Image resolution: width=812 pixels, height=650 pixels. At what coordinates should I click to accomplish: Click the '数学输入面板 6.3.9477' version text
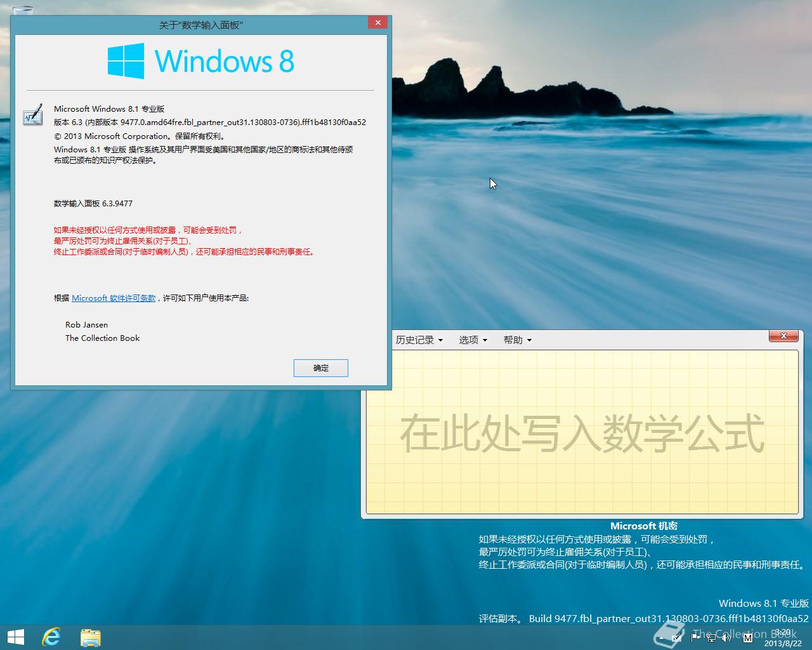click(93, 204)
